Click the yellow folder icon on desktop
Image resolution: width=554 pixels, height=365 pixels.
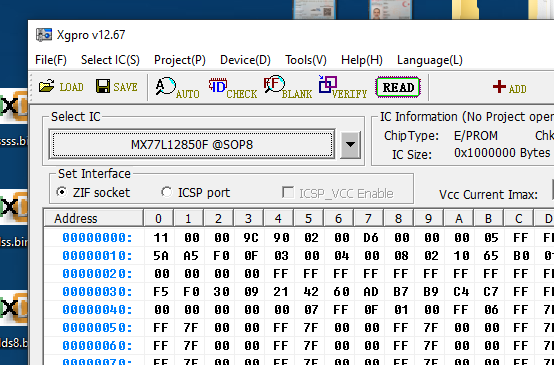click(x=466, y=10)
